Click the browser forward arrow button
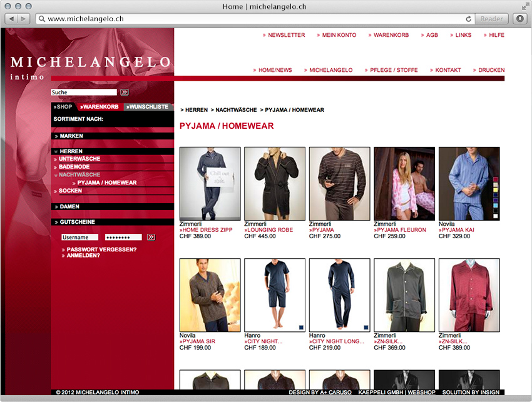This screenshot has width=532, height=402. coord(24,19)
